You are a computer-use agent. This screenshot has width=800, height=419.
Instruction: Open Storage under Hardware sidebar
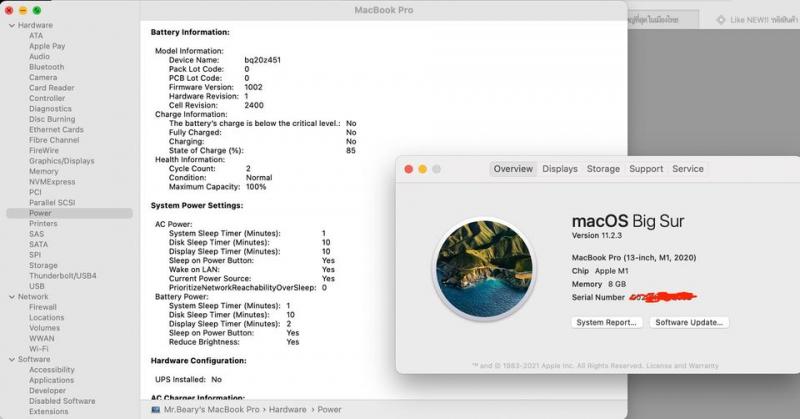(x=43, y=265)
